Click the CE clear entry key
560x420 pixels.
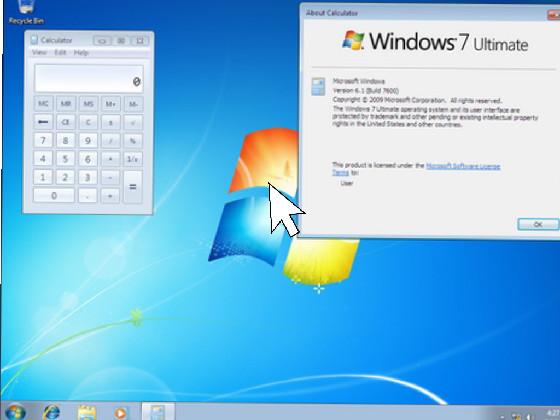click(66, 122)
